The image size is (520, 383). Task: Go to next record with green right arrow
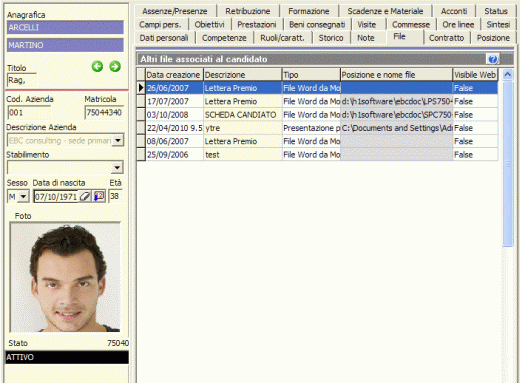point(115,66)
